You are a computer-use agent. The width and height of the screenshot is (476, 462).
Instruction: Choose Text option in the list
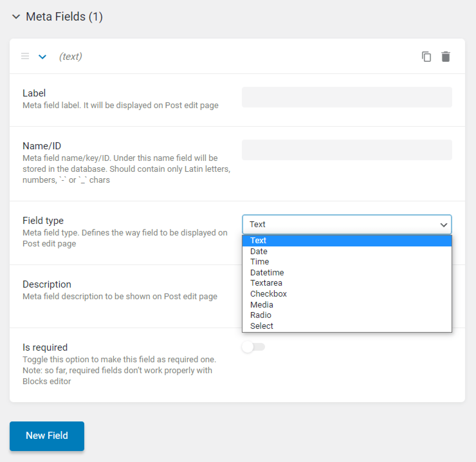pos(347,241)
